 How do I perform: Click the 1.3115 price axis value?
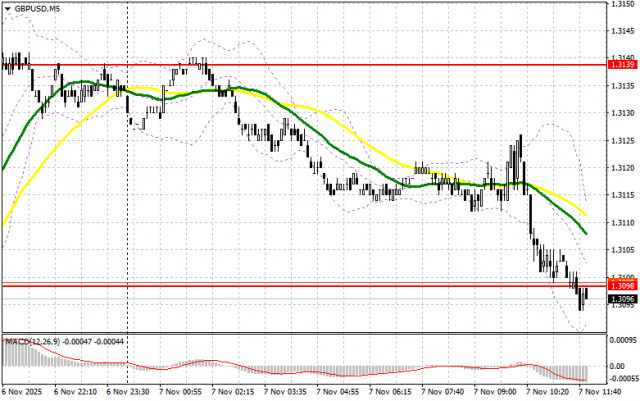622,195
